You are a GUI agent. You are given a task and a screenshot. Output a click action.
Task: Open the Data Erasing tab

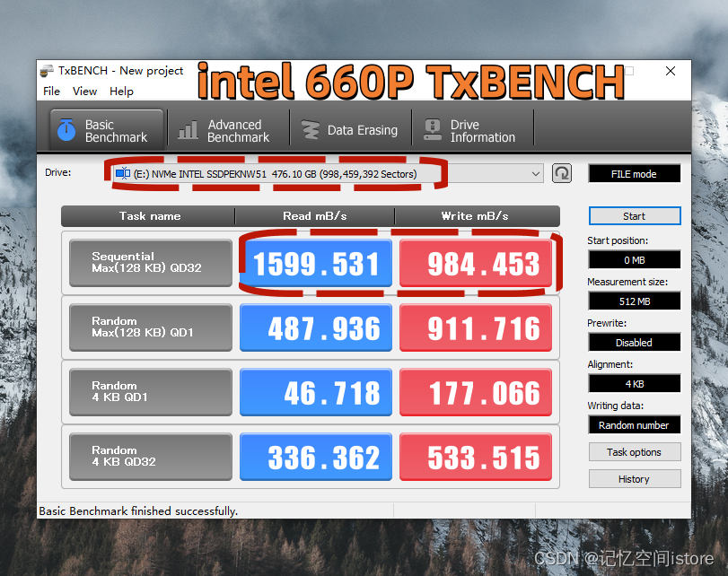tap(351, 130)
